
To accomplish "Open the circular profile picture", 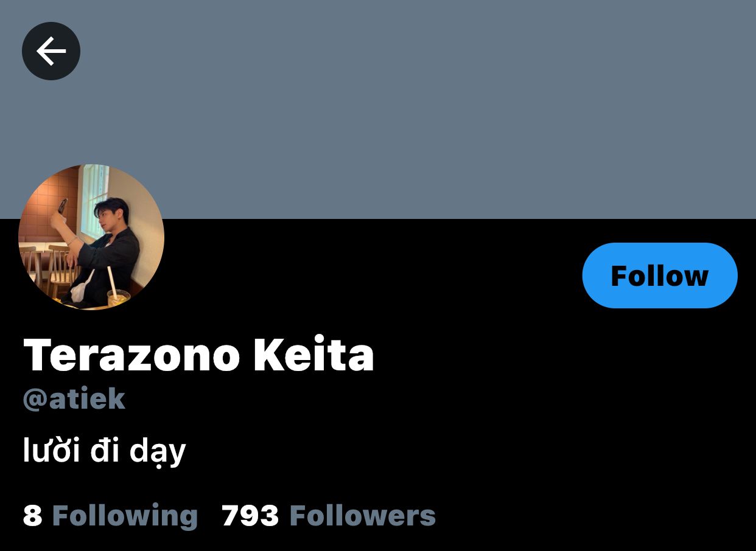I will [x=91, y=237].
